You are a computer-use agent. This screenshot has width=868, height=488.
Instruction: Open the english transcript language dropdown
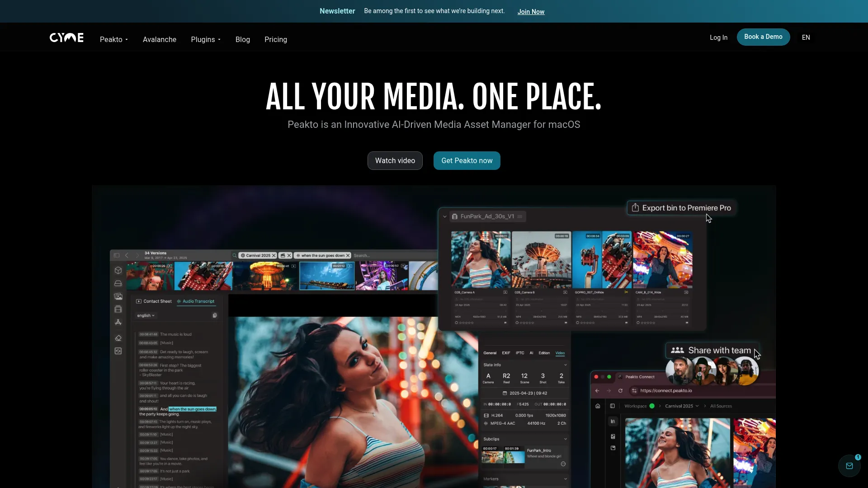click(146, 315)
